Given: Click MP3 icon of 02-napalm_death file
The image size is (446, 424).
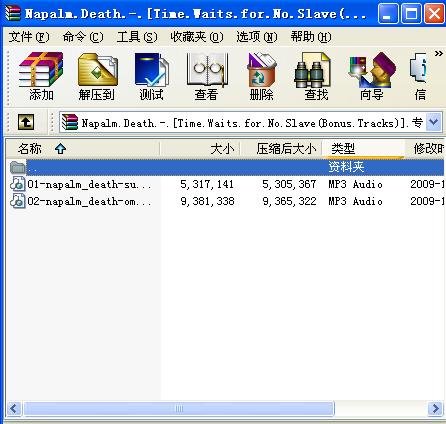Looking at the screenshot, I should tap(18, 201).
